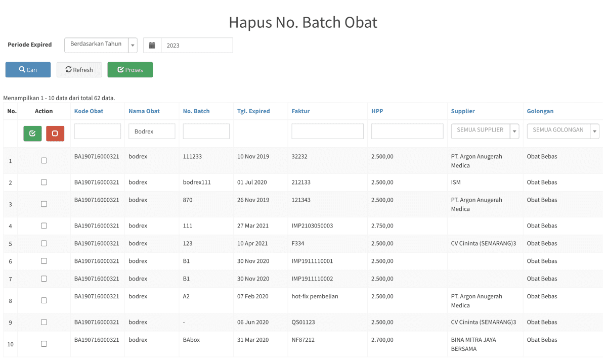Check the row 10 BAbox checkbox
Screen dimensions: 606x364
click(x=44, y=344)
